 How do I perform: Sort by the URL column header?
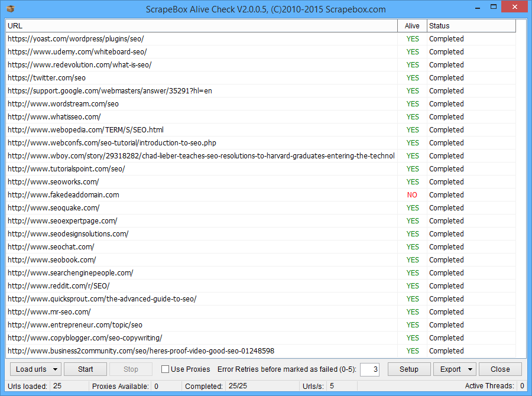201,26
